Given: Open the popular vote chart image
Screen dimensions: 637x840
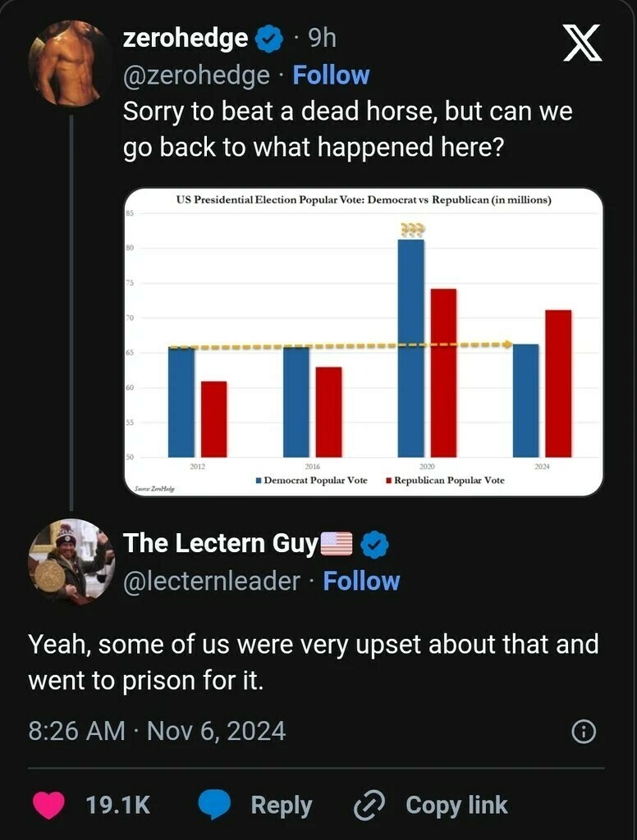Looking at the screenshot, I should click(x=364, y=342).
